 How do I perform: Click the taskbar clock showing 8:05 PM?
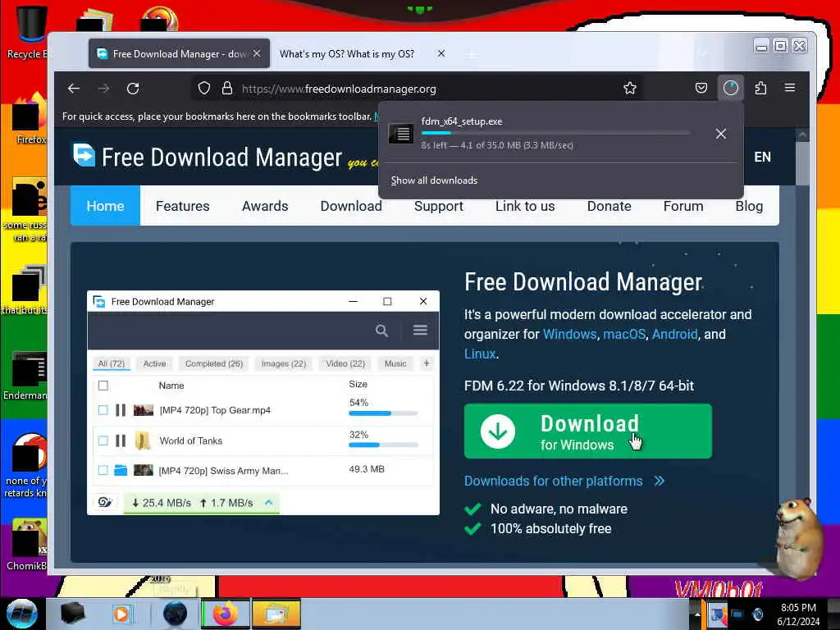[x=798, y=614]
